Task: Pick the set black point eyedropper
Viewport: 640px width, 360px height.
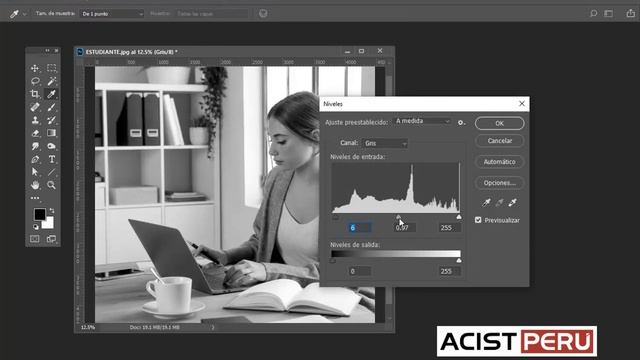Action: pyautogui.click(x=486, y=202)
